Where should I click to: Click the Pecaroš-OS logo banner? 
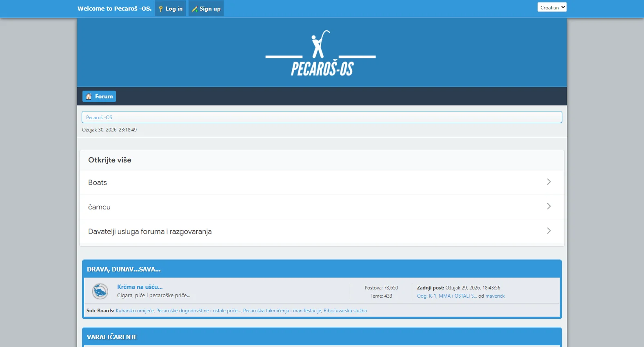coord(321,53)
